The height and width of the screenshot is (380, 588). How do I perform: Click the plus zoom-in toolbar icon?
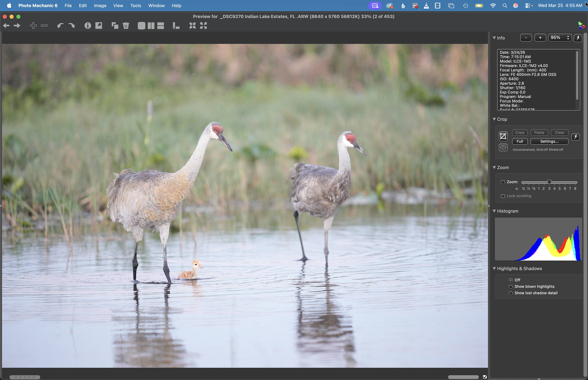click(x=33, y=26)
